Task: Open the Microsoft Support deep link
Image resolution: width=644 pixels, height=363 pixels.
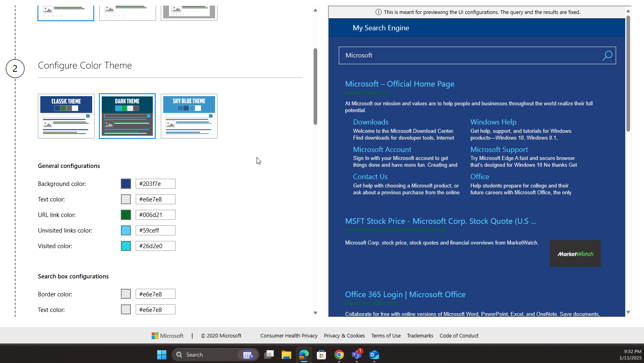Action: point(499,150)
